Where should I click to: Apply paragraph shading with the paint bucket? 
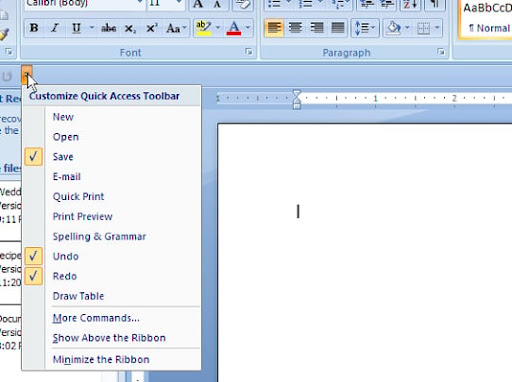click(x=393, y=28)
